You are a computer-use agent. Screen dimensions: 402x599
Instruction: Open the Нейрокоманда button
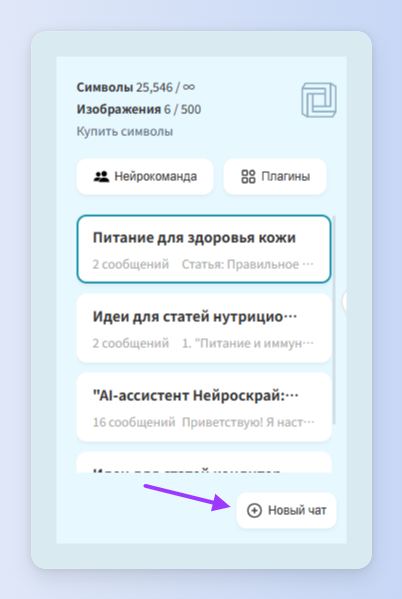pos(145,176)
